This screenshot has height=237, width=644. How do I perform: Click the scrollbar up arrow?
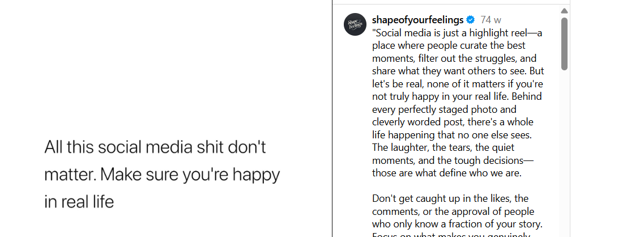(x=564, y=11)
